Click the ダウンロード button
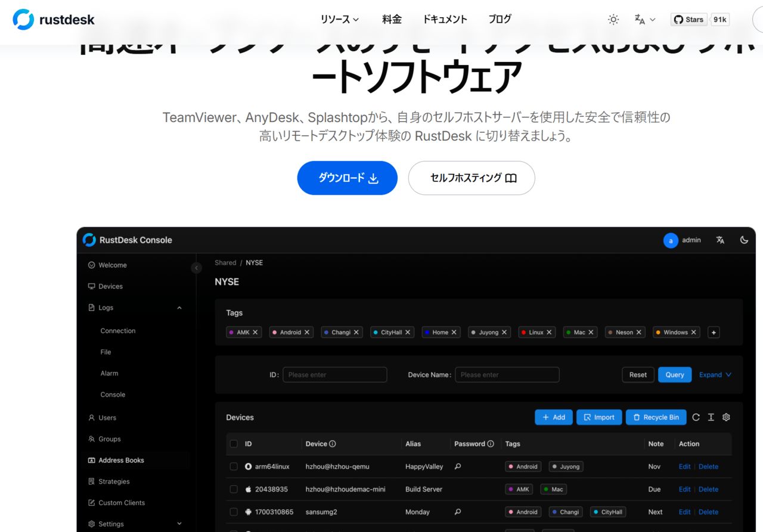The width and height of the screenshot is (763, 532). (x=348, y=178)
